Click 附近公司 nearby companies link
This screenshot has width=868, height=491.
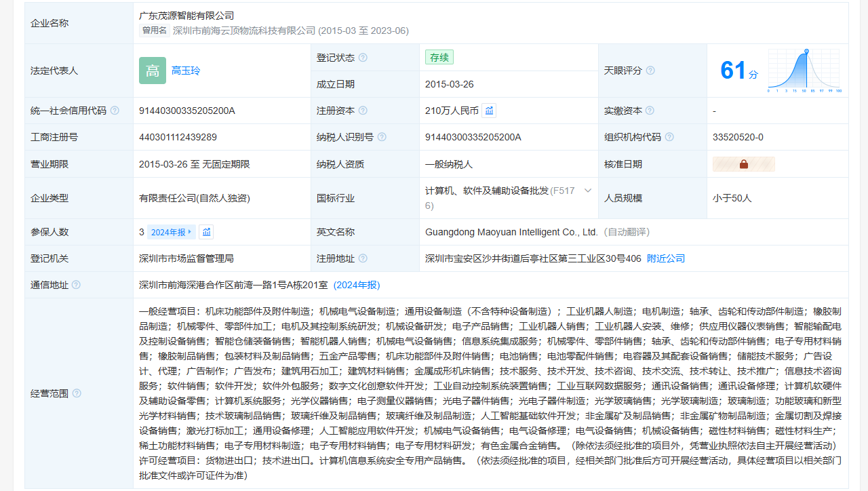coord(666,258)
